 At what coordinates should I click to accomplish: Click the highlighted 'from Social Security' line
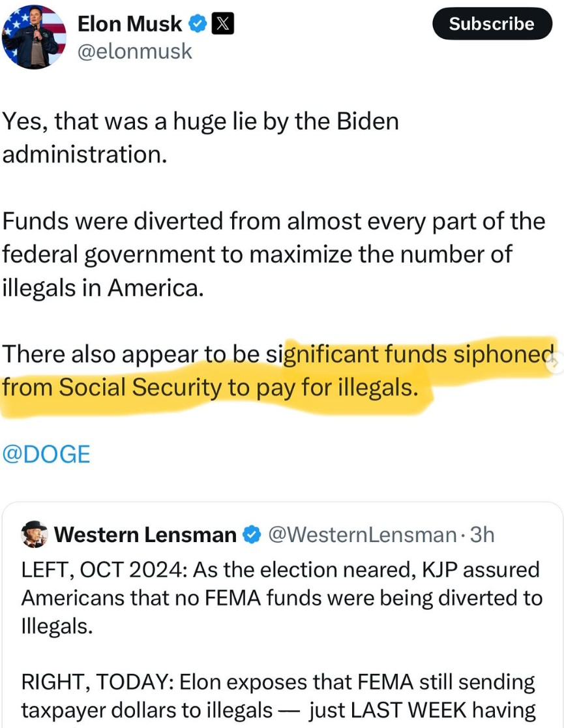[x=209, y=387]
